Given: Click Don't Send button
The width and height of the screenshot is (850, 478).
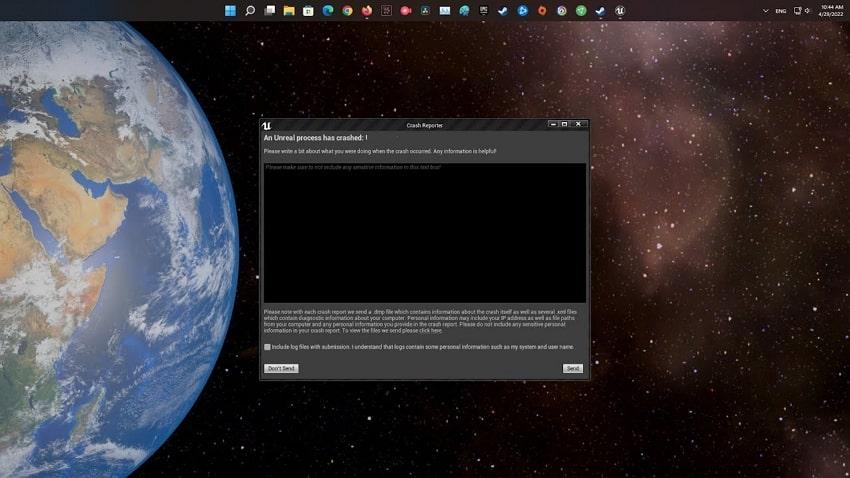Looking at the screenshot, I should [x=281, y=369].
